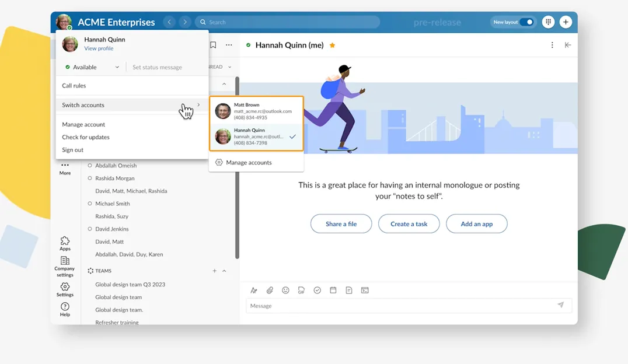Click the bookmark icon above conversation list

click(x=213, y=45)
